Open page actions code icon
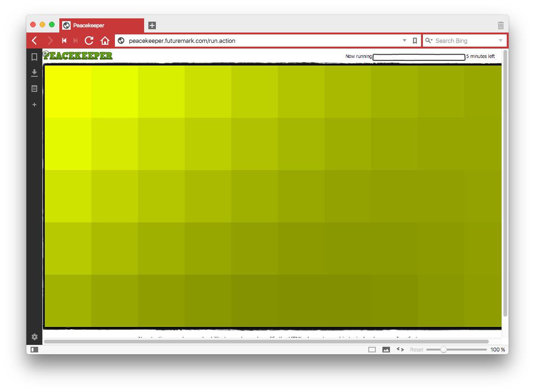The height and width of the screenshot is (392, 535). 400,349
